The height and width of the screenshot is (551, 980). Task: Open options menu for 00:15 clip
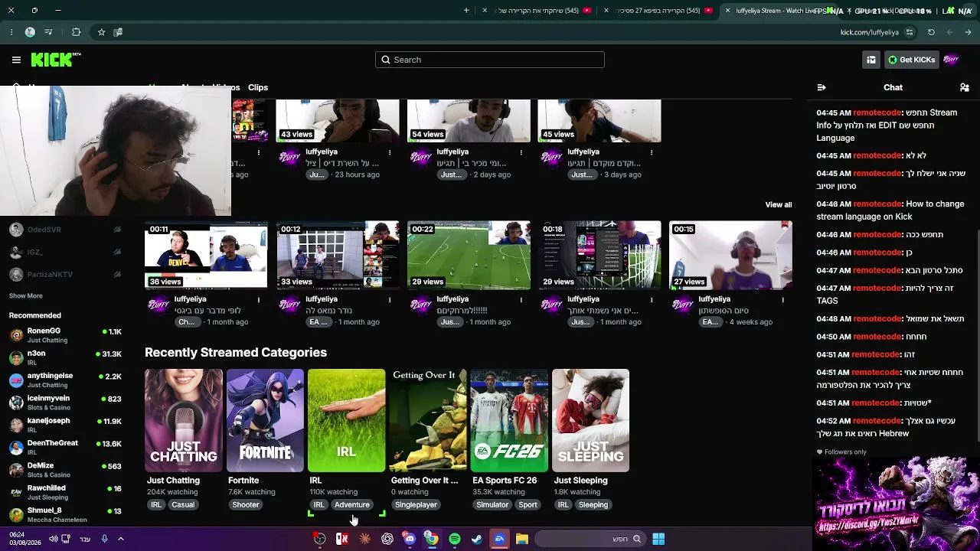pos(782,300)
